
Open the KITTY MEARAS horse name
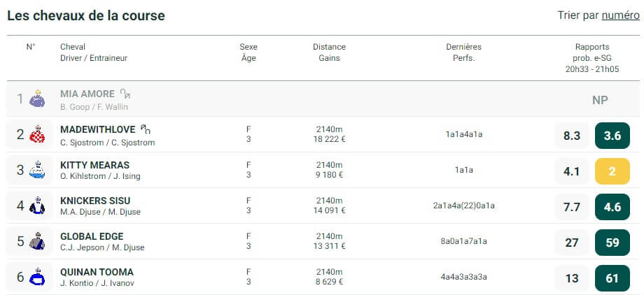[x=94, y=166]
